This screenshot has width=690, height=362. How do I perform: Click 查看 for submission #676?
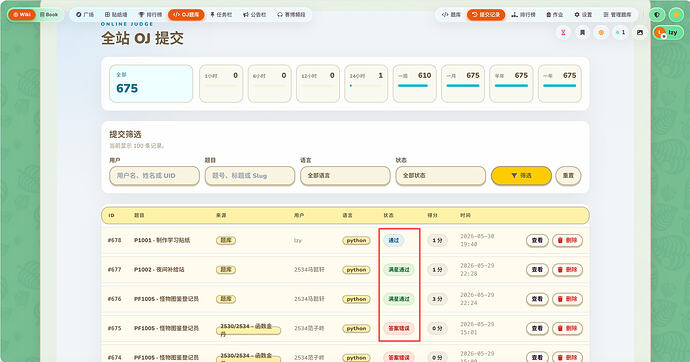point(537,299)
